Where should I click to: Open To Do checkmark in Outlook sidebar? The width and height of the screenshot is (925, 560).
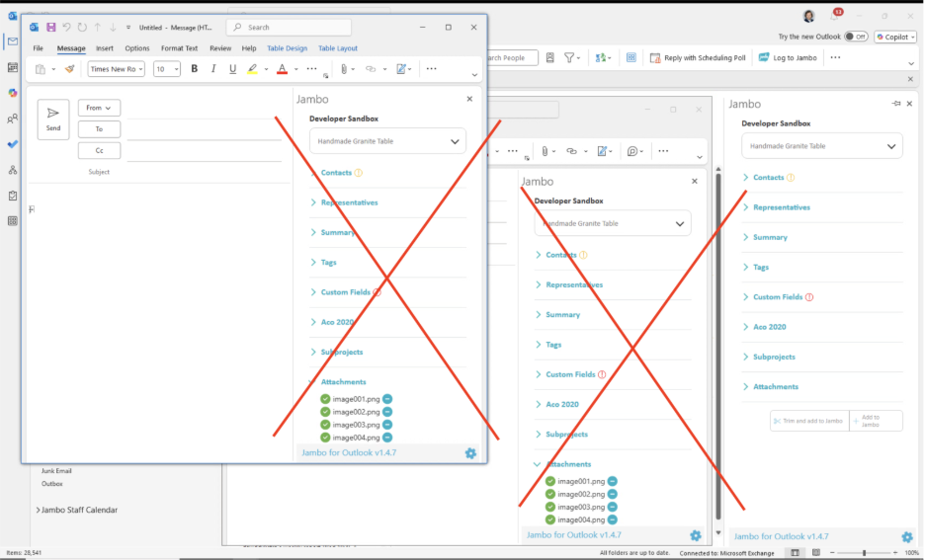(13, 144)
